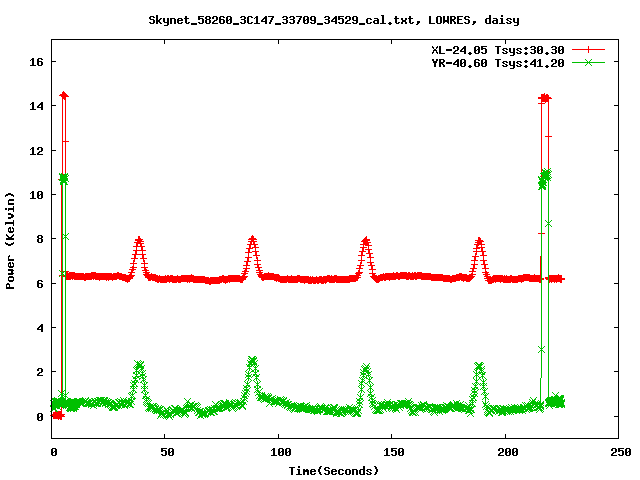Click the Power (Kelvin) y-axis label
The image size is (640, 480).
[x=10, y=241]
